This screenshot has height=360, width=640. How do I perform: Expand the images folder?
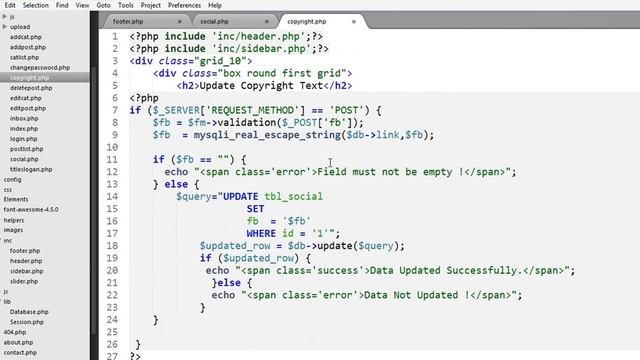13,230
